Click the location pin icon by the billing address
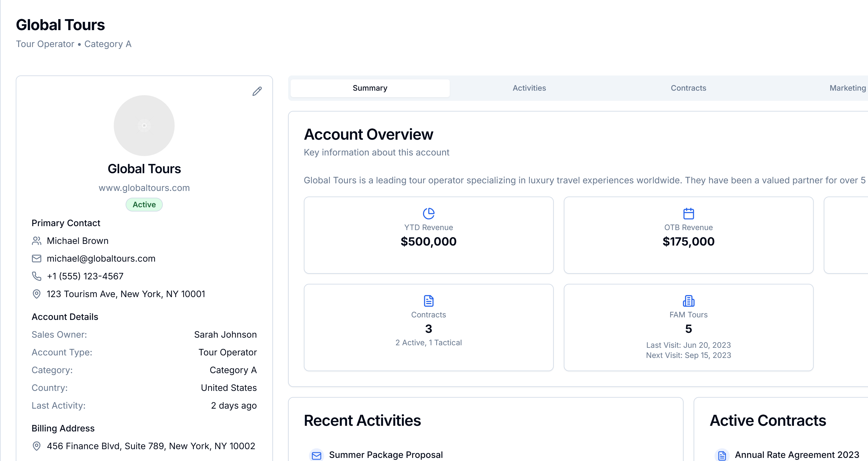 [37, 446]
